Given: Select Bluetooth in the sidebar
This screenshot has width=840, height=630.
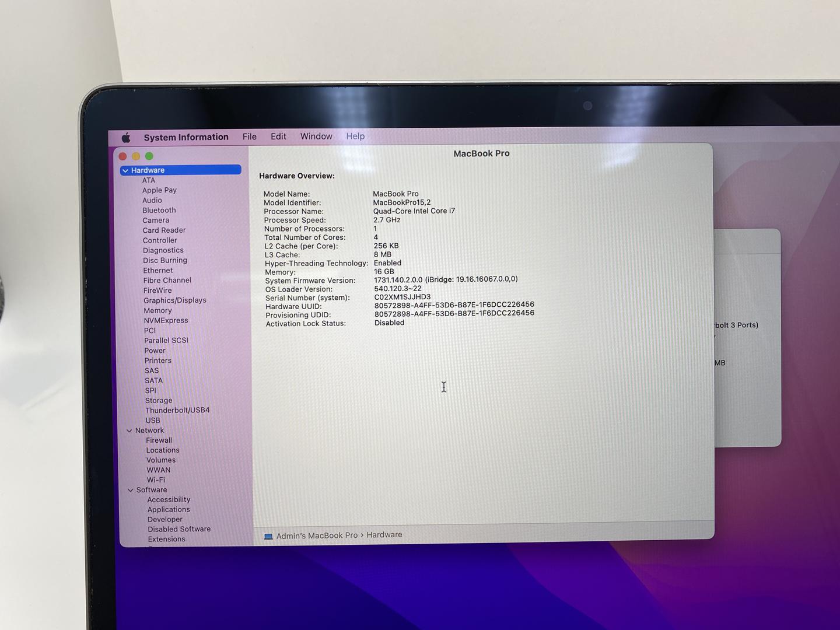Looking at the screenshot, I should pyautogui.click(x=159, y=210).
